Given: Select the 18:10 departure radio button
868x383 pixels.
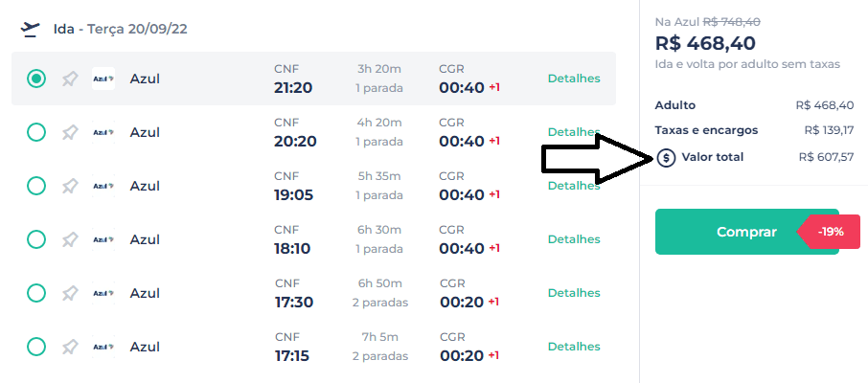Looking at the screenshot, I should pyautogui.click(x=36, y=239).
